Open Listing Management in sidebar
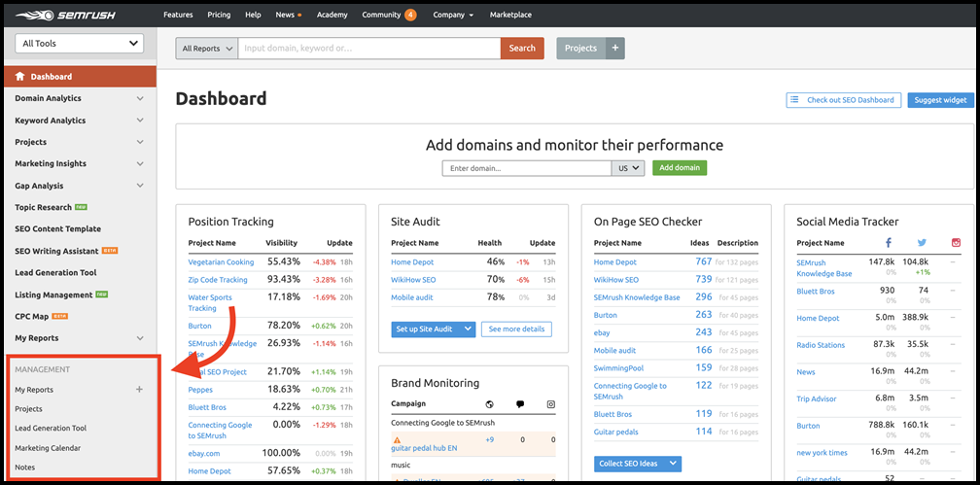 coord(53,294)
